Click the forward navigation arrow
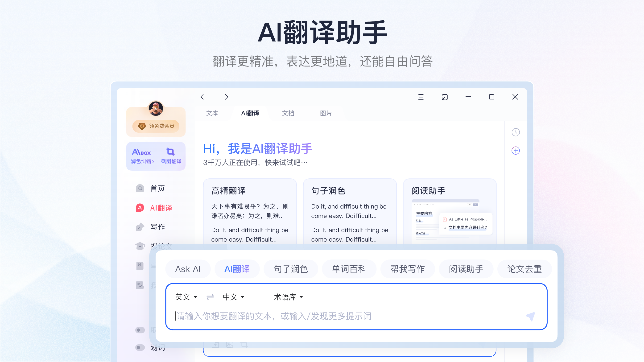The height and width of the screenshot is (362, 644). pyautogui.click(x=226, y=97)
